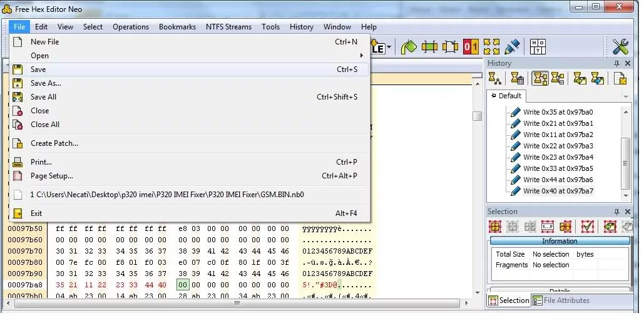Open the Edit menu
This screenshot has width=644, height=323.
[x=41, y=27]
